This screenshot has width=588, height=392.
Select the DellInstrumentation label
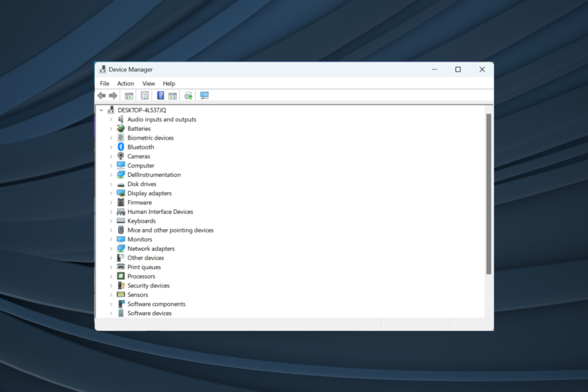click(x=154, y=175)
